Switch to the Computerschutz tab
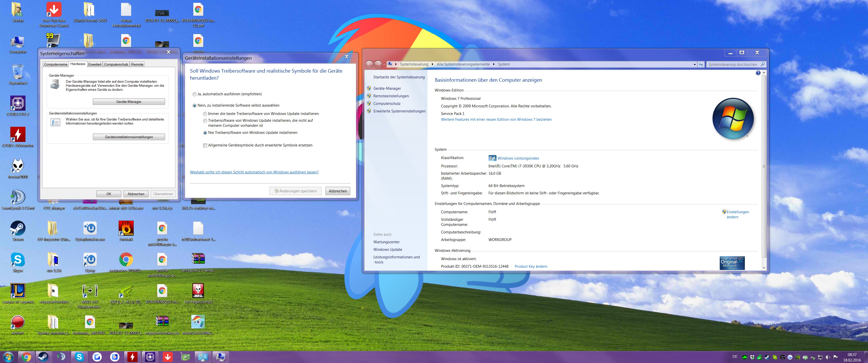Viewport: 868px width, 363px height. click(x=116, y=64)
